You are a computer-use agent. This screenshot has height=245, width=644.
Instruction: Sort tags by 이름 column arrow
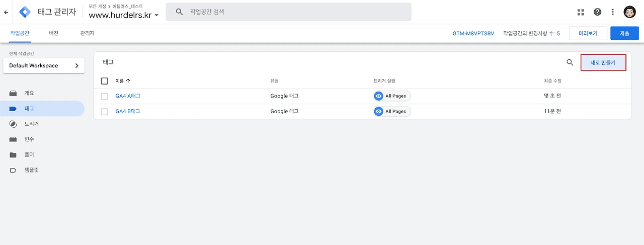pos(128,81)
